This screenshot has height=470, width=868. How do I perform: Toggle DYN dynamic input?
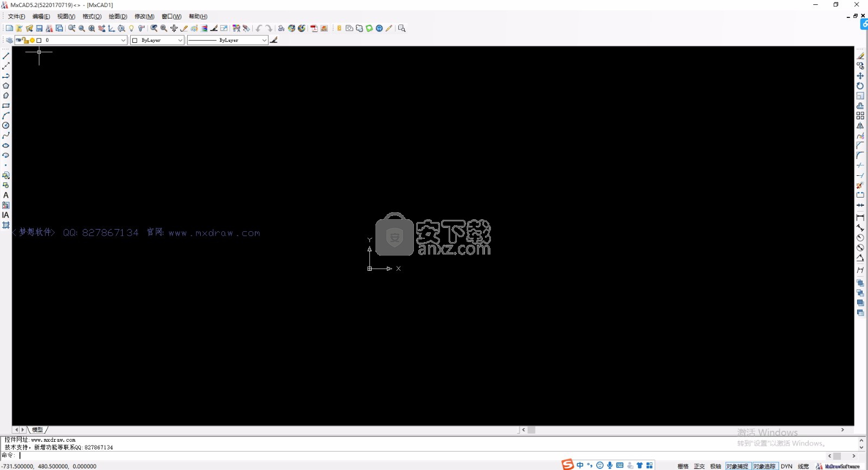click(x=787, y=466)
